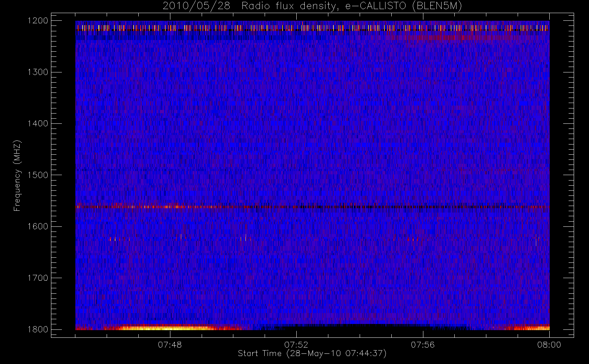Click the 1600 frequency tick label

[x=38, y=226]
